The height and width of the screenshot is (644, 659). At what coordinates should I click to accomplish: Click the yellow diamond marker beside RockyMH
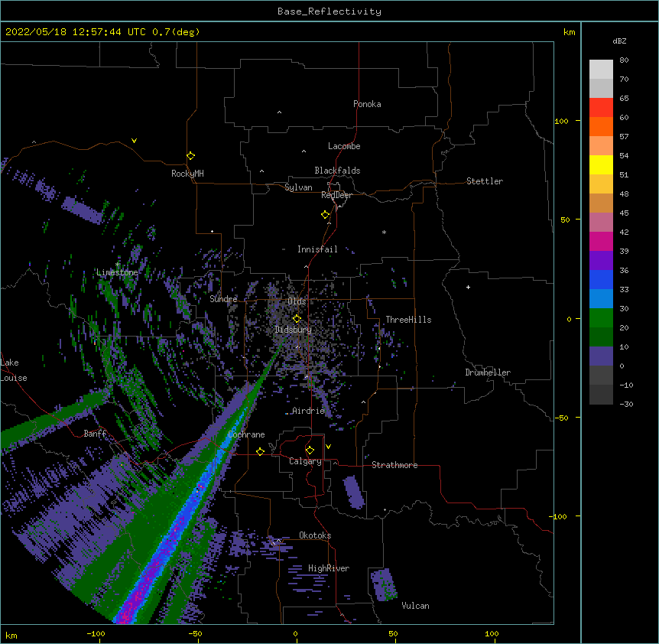[191, 155]
